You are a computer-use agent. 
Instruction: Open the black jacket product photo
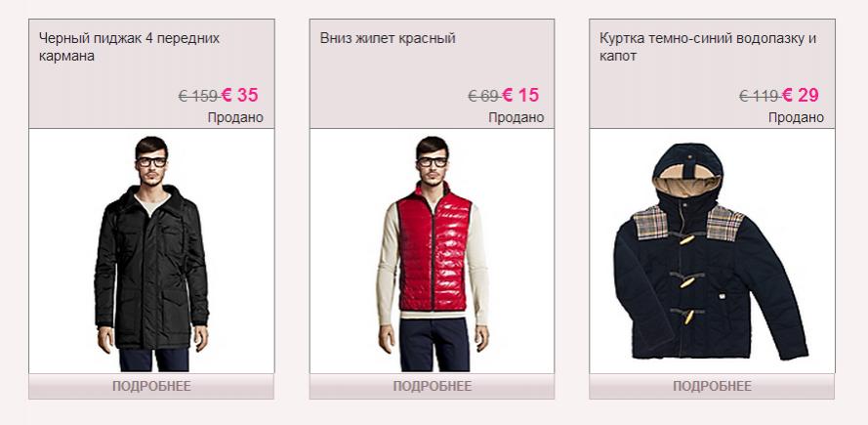tap(151, 251)
